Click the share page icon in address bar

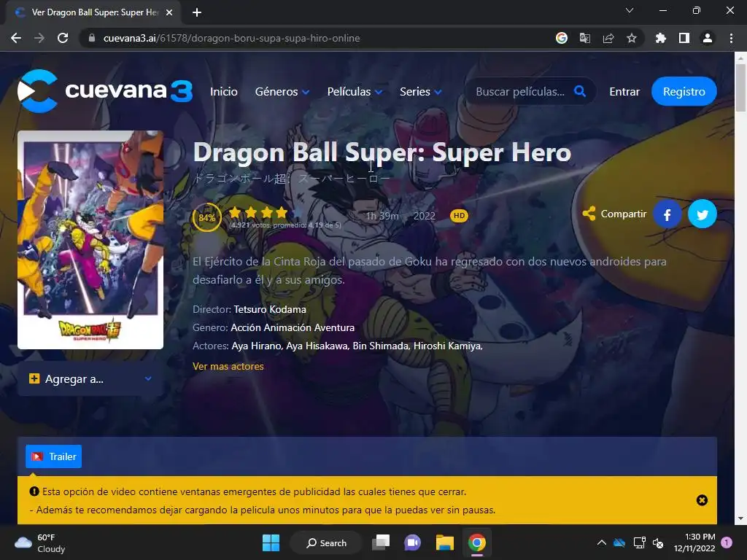(608, 38)
